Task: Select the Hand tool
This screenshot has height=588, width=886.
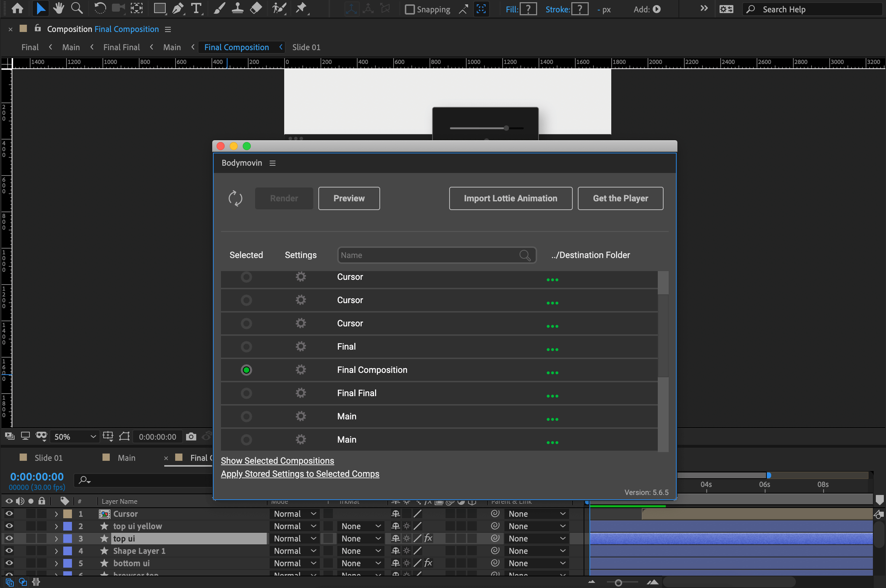Action: click(59, 8)
